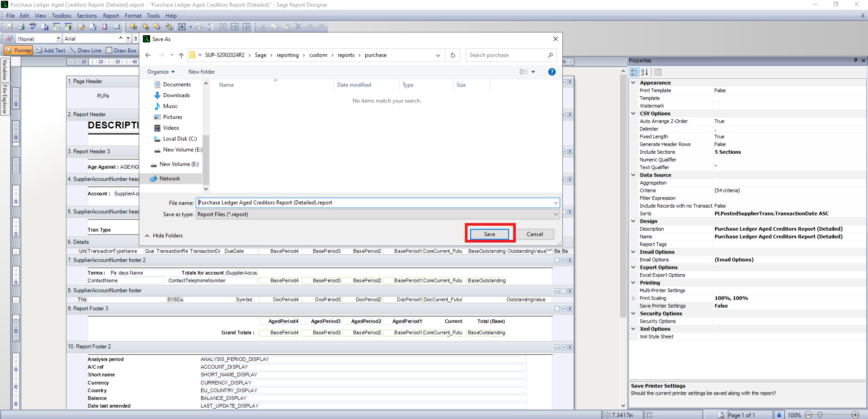This screenshot has height=419, width=868.
Task: Open the Organize dropdown menu
Action: (x=161, y=71)
